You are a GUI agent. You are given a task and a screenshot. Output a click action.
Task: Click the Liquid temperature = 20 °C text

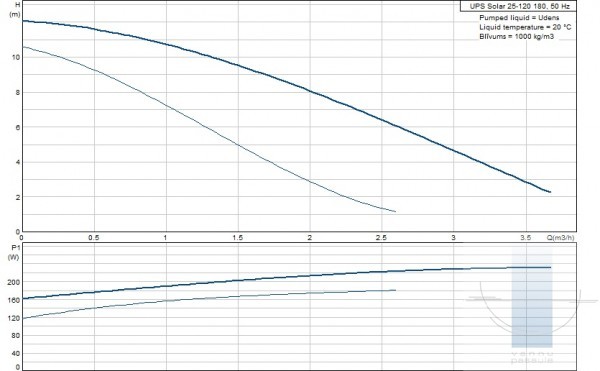point(525,27)
